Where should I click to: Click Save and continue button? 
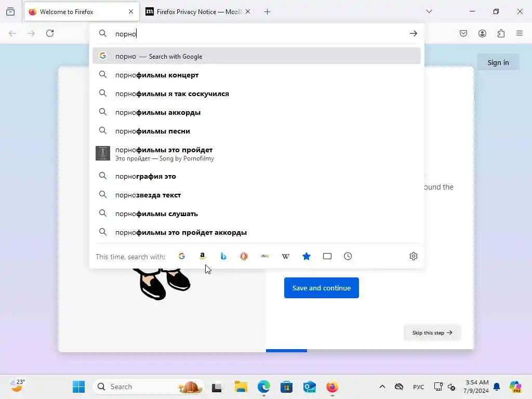point(321,288)
